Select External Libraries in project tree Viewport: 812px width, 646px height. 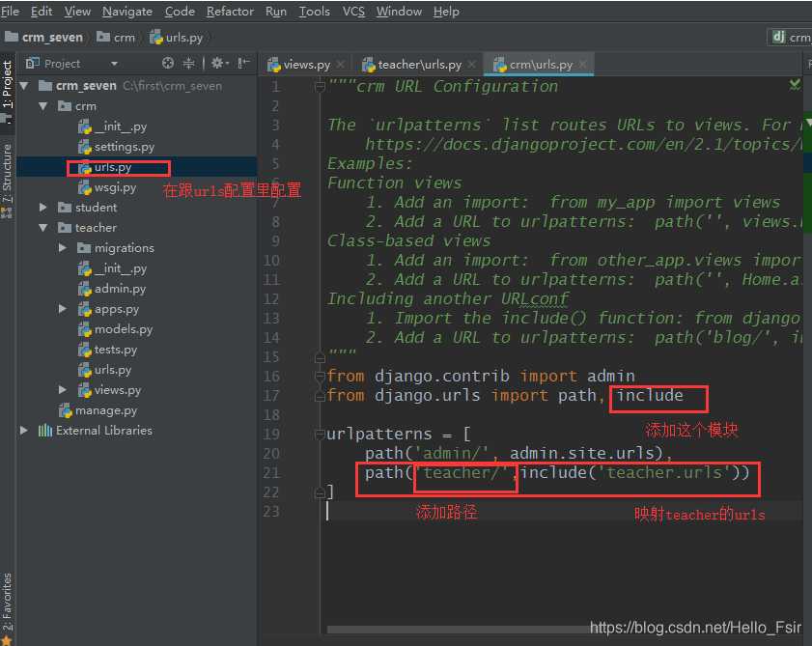tap(96, 430)
